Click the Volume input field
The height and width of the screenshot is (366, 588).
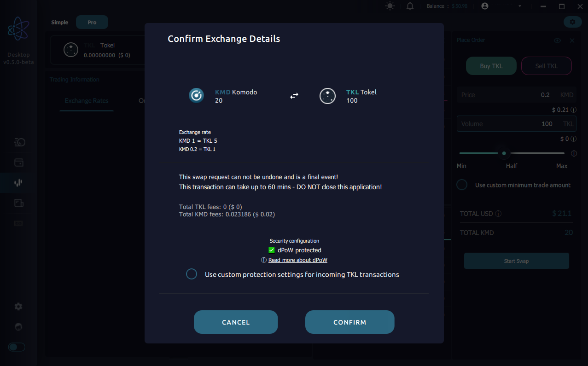[x=517, y=124]
